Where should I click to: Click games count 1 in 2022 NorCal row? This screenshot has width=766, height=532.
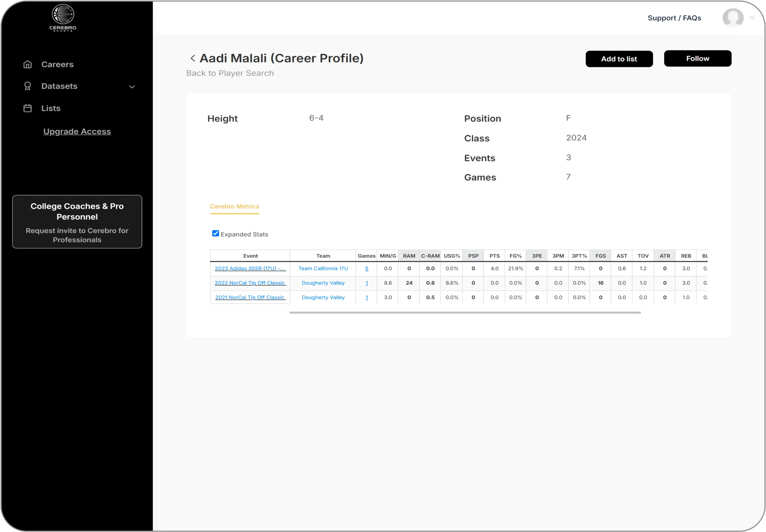coord(367,283)
